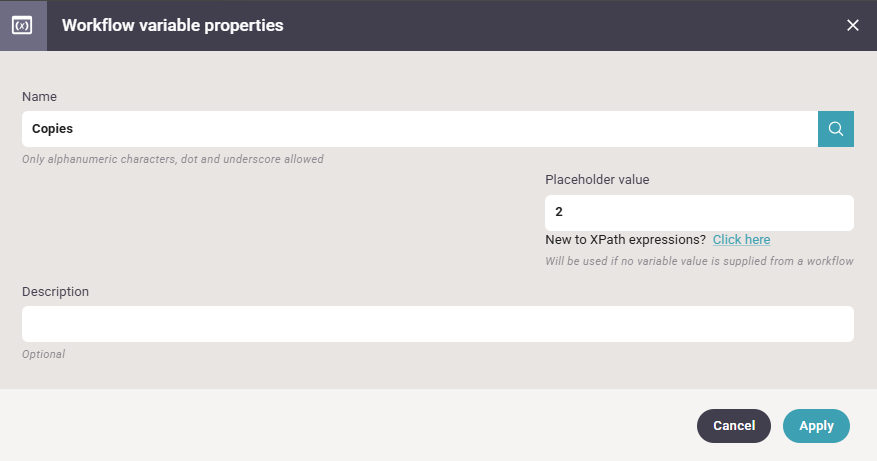Click the alphanumeric characters hint text
This screenshot has height=461, width=877.
point(173,159)
